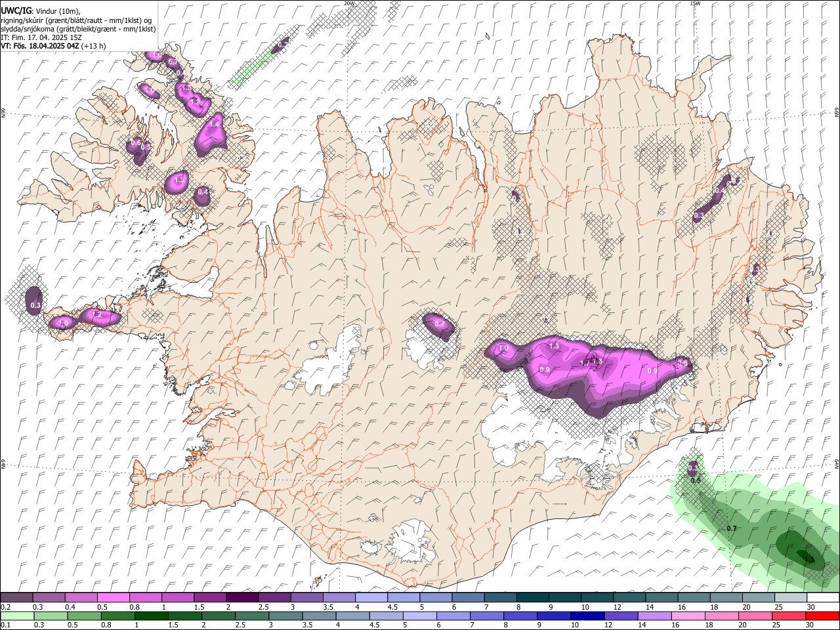
Task: Click the initial time 'IT: Fim. 17. 04. 2025 15Z'
Action: pyautogui.click(x=41, y=37)
